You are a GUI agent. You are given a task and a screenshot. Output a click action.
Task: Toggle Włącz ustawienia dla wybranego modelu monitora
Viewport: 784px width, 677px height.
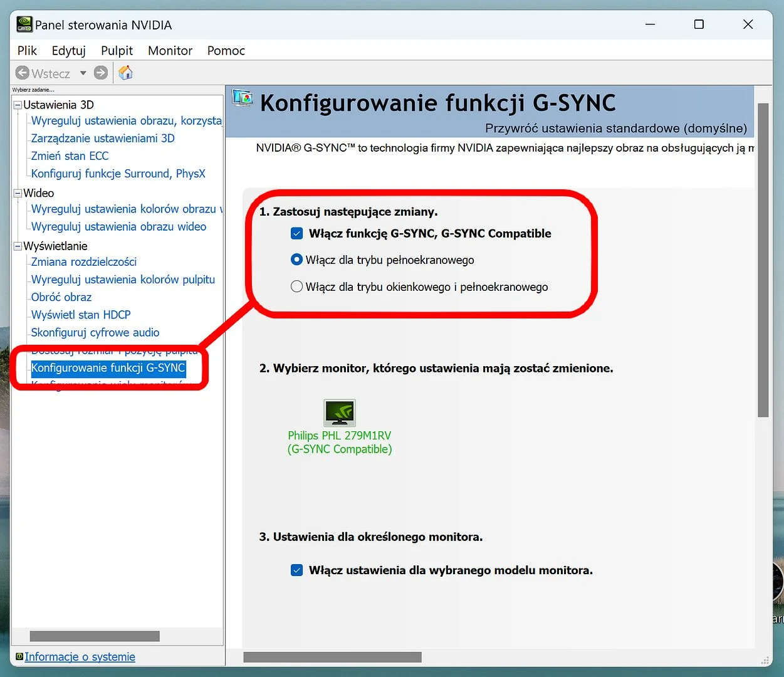pyautogui.click(x=297, y=570)
